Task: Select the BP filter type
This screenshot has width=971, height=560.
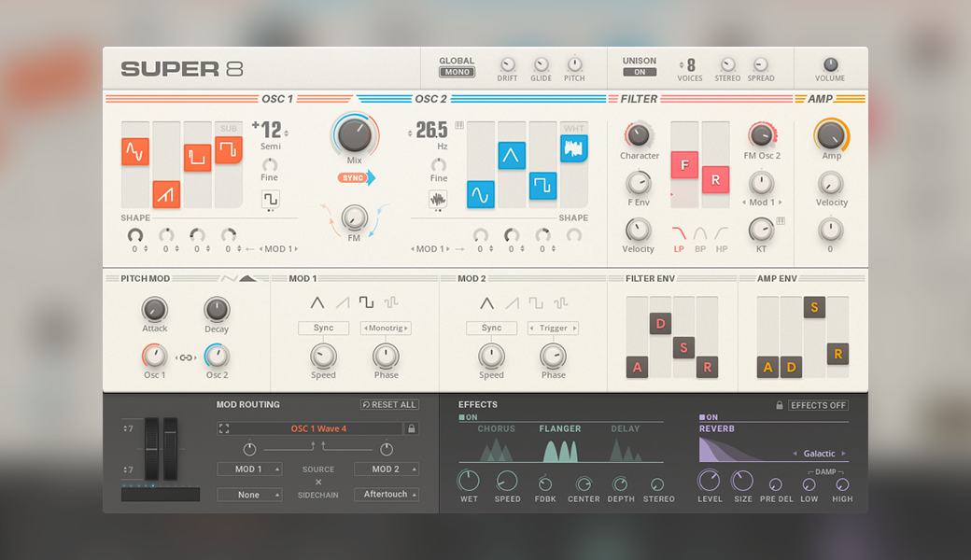Action: coord(700,240)
